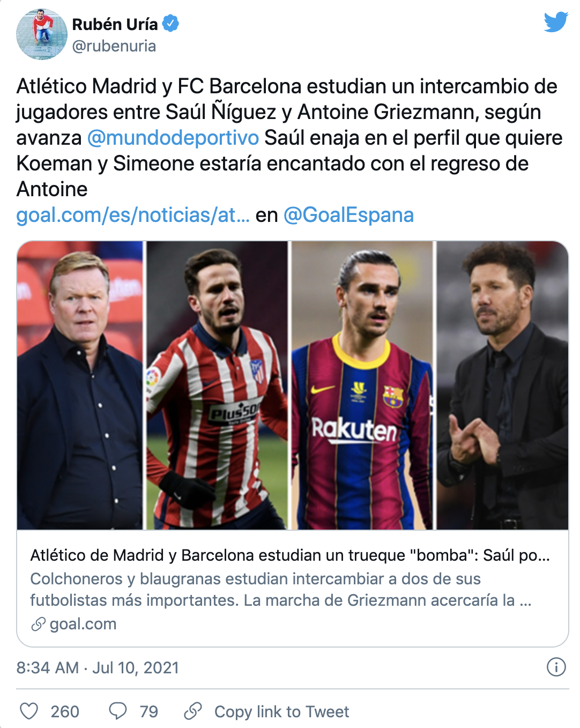Click the Rubén Uría display name
This screenshot has height=728, width=580.
(x=115, y=24)
